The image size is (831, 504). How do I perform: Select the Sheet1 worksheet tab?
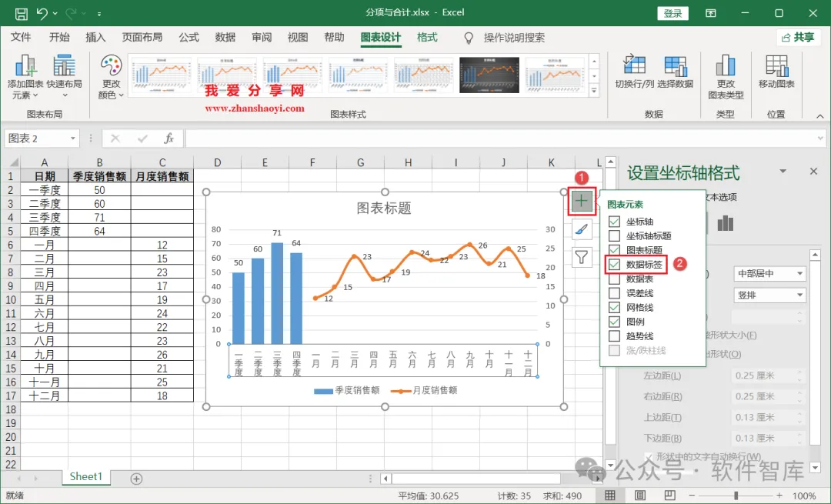point(86,476)
